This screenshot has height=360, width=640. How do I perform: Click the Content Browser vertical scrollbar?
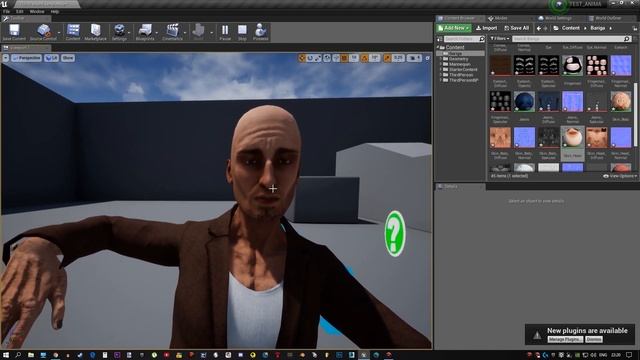coord(635,114)
